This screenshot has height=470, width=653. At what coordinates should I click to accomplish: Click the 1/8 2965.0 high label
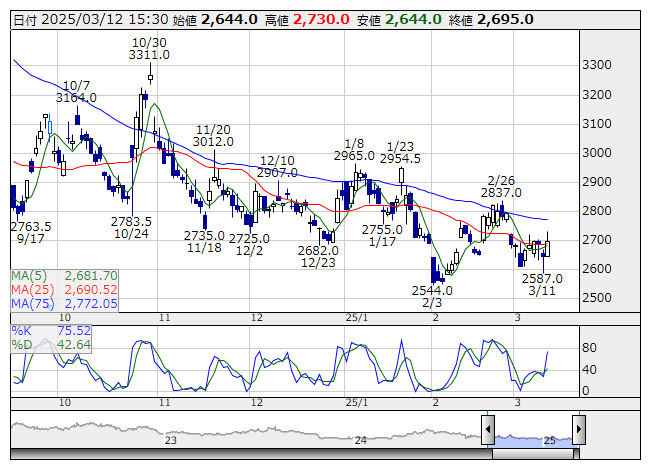point(354,150)
